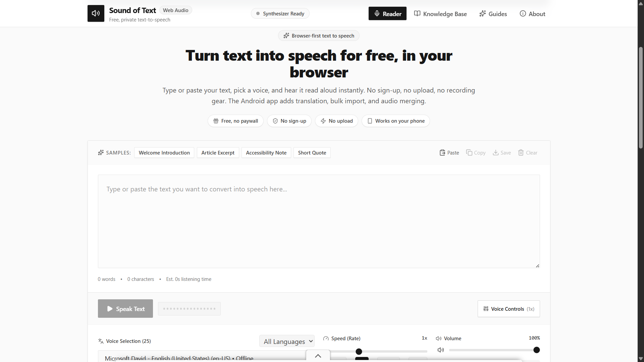Open the Reader tab
644x362 pixels.
pos(387,14)
